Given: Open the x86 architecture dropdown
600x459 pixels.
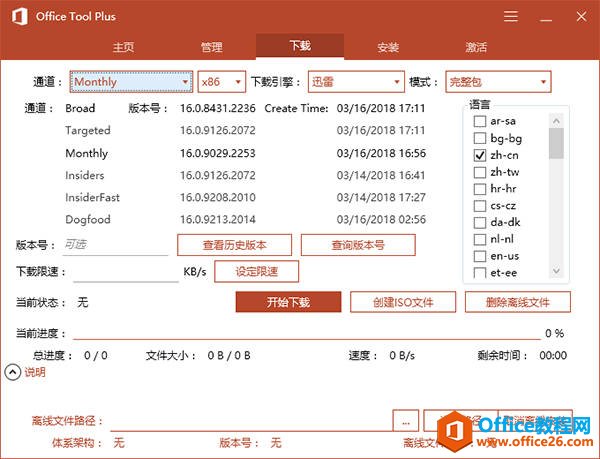Looking at the screenshot, I should click(222, 82).
